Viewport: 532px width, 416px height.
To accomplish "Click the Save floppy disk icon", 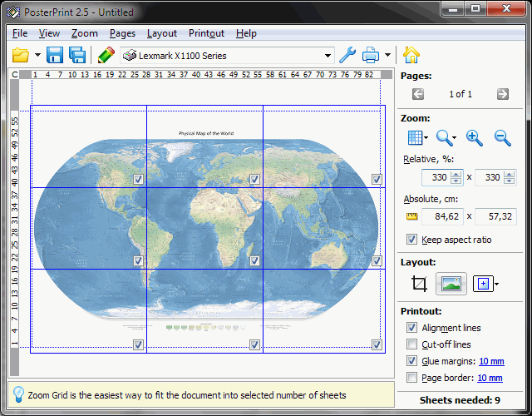I will [55, 56].
